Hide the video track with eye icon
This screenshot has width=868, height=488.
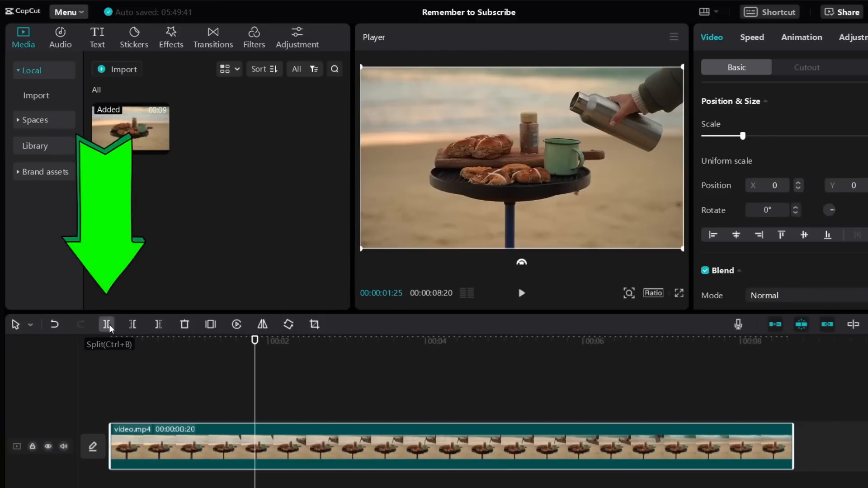tap(48, 446)
